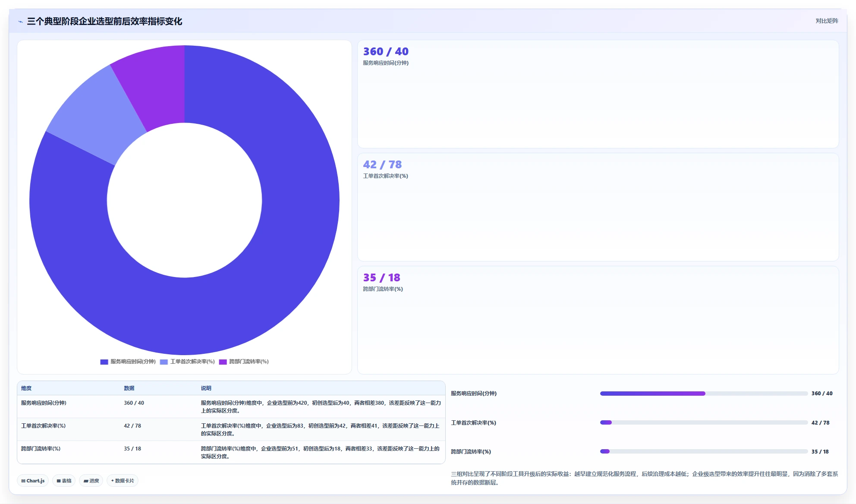Screen dimensions: 856x504
Task: Click the 35 / 18 table data cell
Action: 132,449
